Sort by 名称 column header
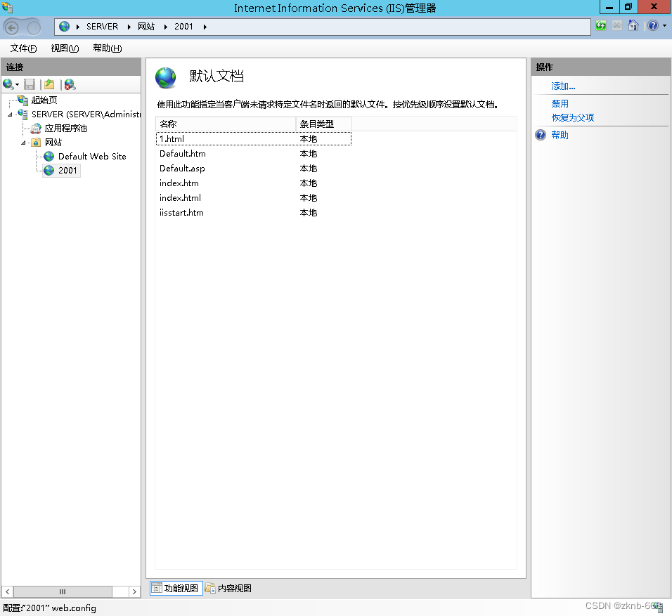 [x=226, y=124]
